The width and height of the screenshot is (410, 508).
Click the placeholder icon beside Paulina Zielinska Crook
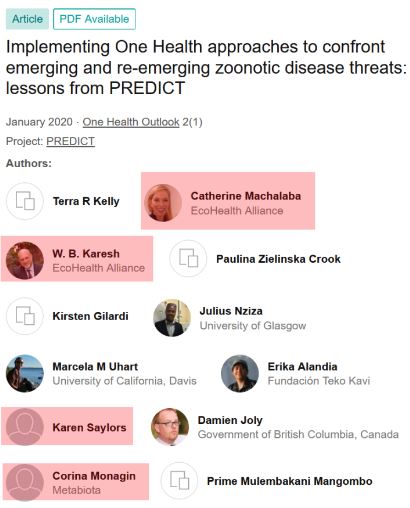[188, 258]
